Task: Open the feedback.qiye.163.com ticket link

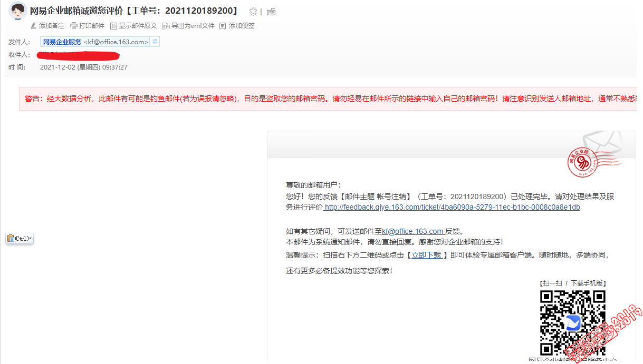Action: (x=452, y=208)
